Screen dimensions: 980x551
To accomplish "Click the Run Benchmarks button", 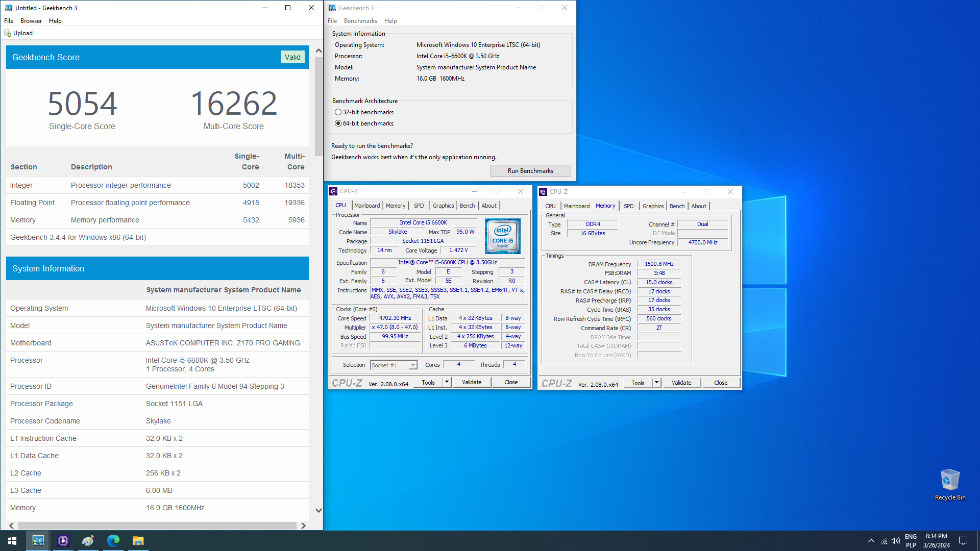I will [530, 171].
